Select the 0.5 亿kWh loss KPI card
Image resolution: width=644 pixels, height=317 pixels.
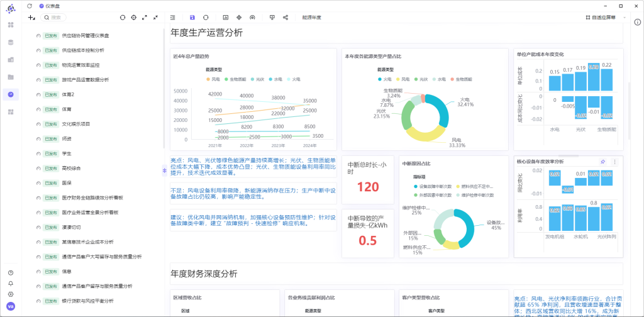pos(367,233)
